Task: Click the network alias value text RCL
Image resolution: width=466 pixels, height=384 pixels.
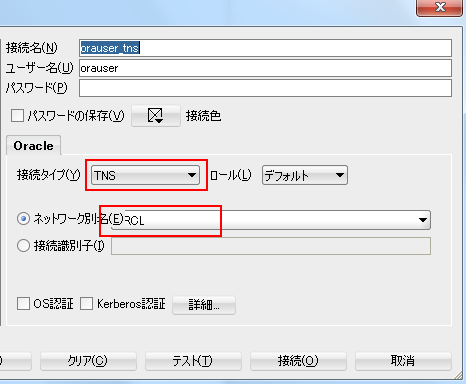Action: pos(134,220)
